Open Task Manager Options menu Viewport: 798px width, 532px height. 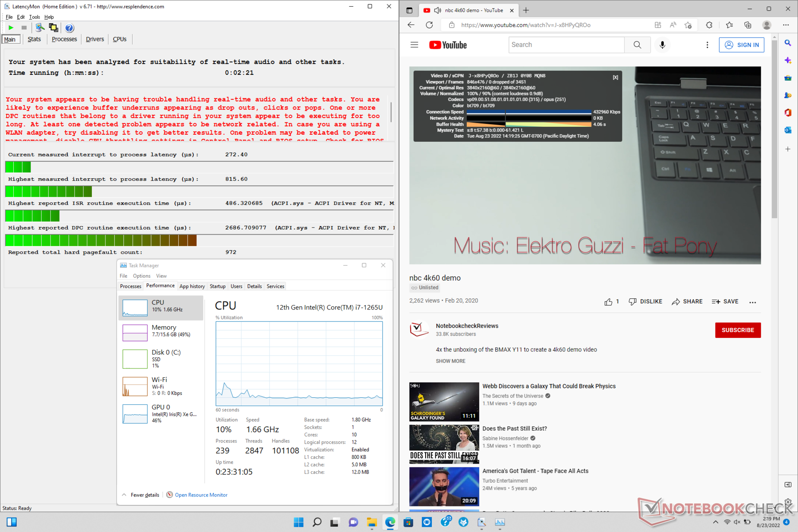(141, 276)
